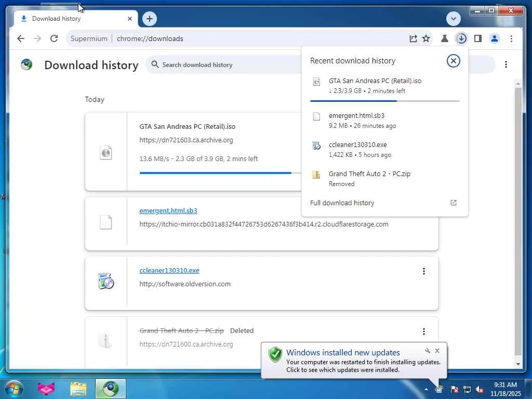Viewport: 532px width, 399px height.
Task: Reload the downloads page
Action: pos(54,38)
